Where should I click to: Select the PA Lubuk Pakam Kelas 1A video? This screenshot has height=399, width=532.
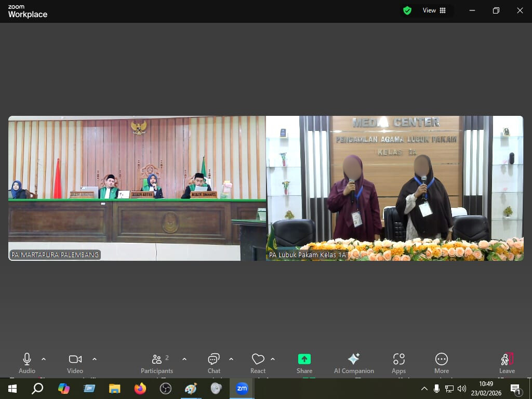[x=395, y=188]
